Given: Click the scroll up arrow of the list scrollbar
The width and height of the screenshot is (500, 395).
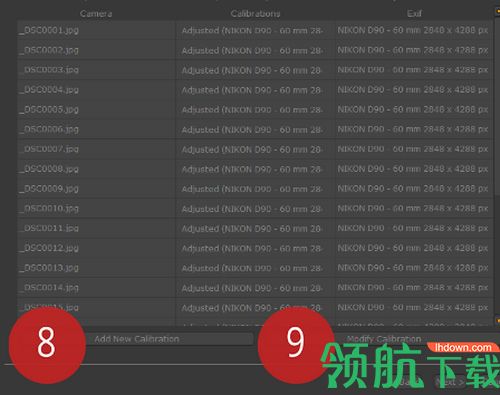Looking at the screenshot, I should [497, 11].
